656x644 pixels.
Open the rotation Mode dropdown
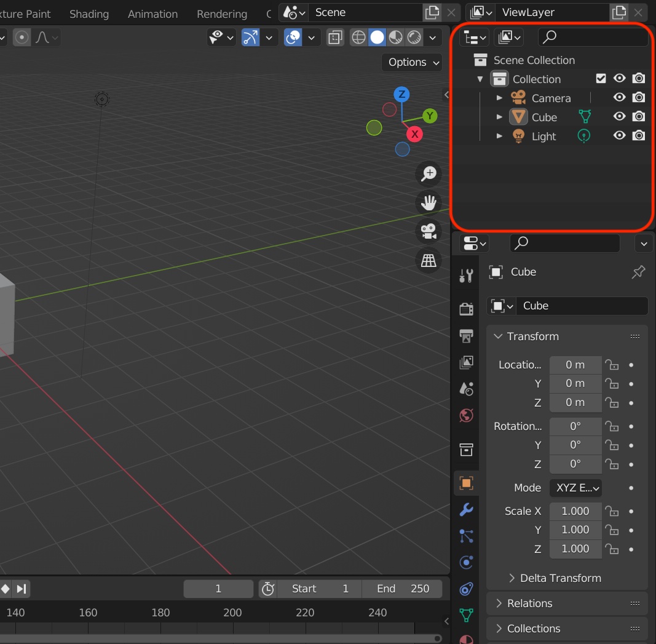pos(575,488)
